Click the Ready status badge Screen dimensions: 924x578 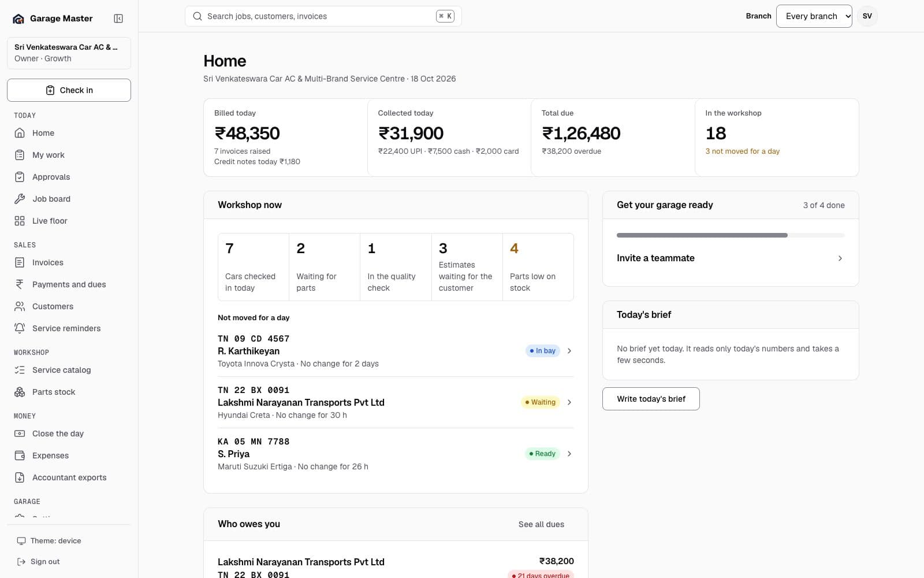point(542,454)
